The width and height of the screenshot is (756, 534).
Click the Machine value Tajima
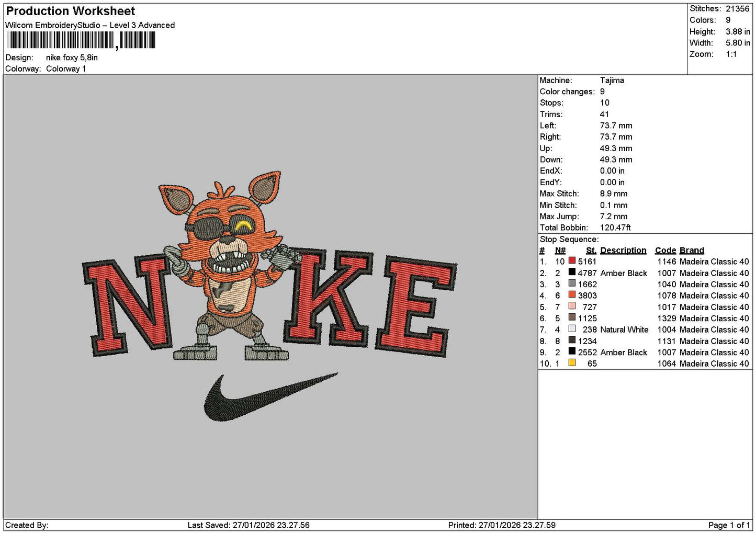pyautogui.click(x=612, y=80)
